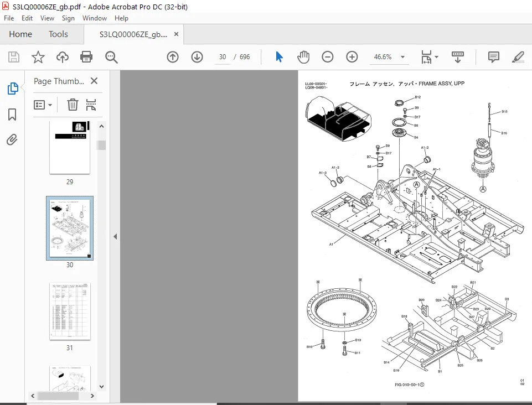Screen dimensions: 532x405
Task: Select the partially visible page 32 thumbnail
Action: [x=70, y=378]
